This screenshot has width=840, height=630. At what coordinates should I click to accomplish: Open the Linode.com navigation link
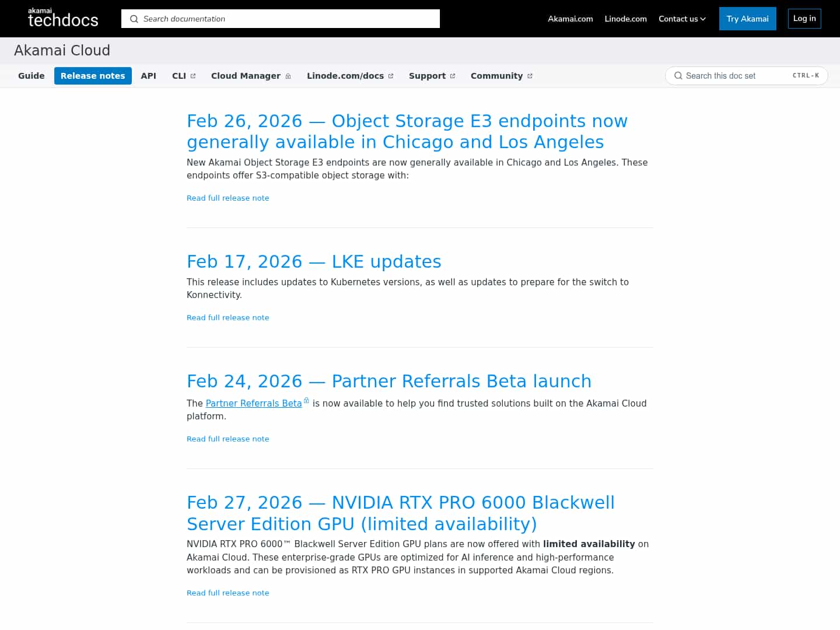(625, 19)
